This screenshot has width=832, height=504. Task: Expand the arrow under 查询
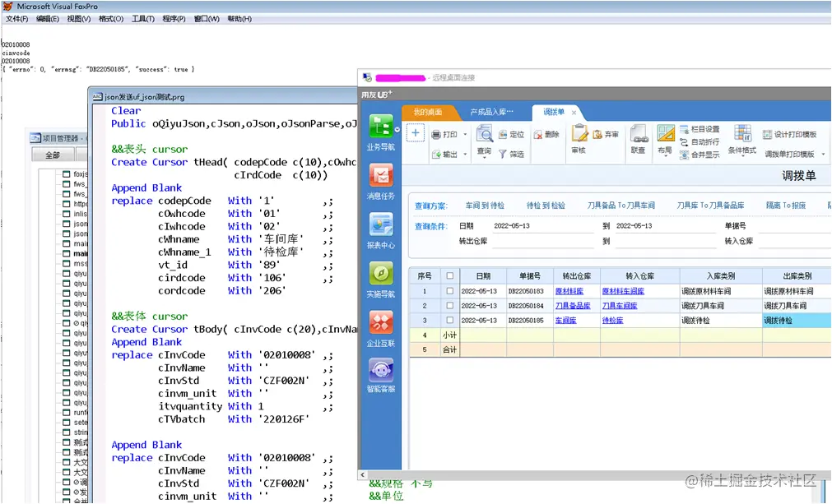[484, 157]
